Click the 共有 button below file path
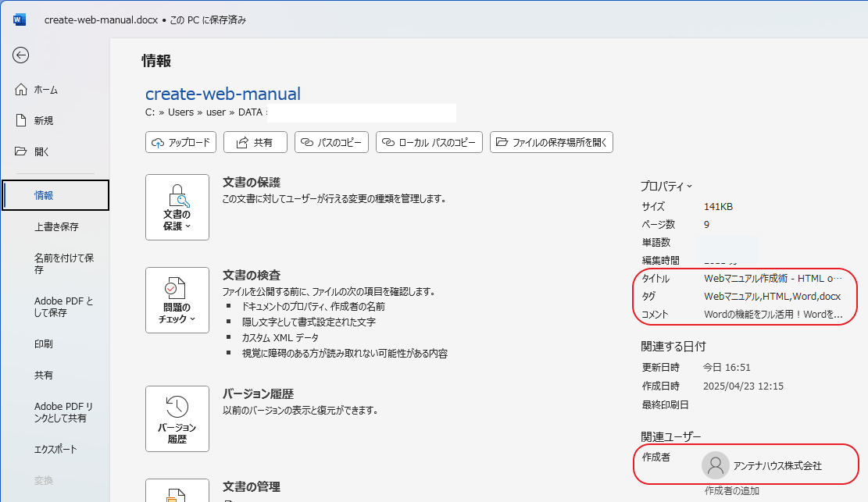The image size is (868, 502). pyautogui.click(x=255, y=142)
